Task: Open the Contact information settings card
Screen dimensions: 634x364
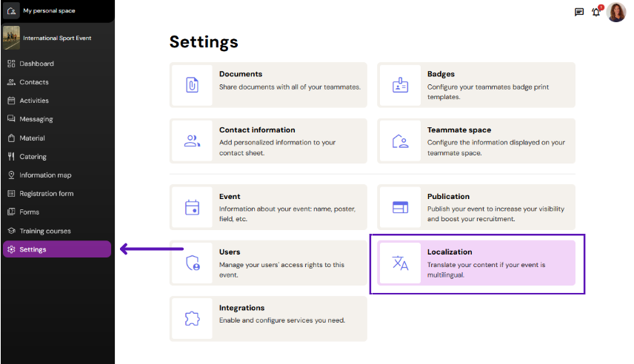Action: tap(268, 141)
